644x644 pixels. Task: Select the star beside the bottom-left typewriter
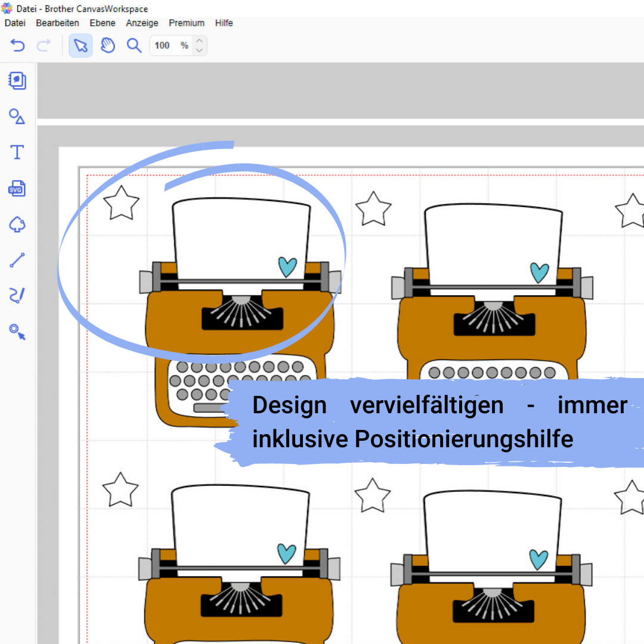(x=120, y=490)
